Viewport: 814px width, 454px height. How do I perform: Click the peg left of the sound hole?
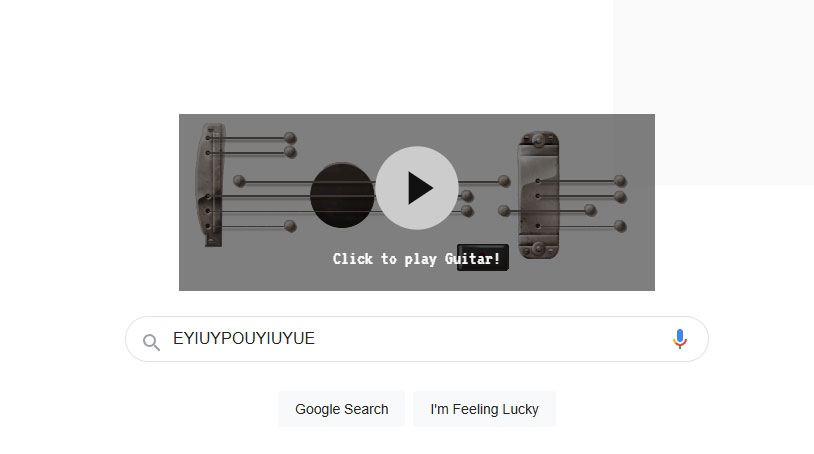[x=239, y=181]
